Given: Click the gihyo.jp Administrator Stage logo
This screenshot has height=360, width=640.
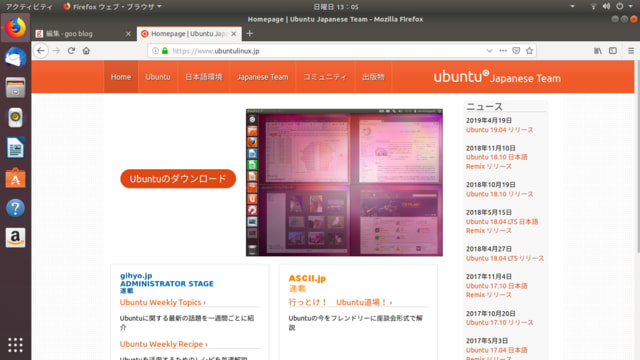Looking at the screenshot, I should [x=167, y=283].
